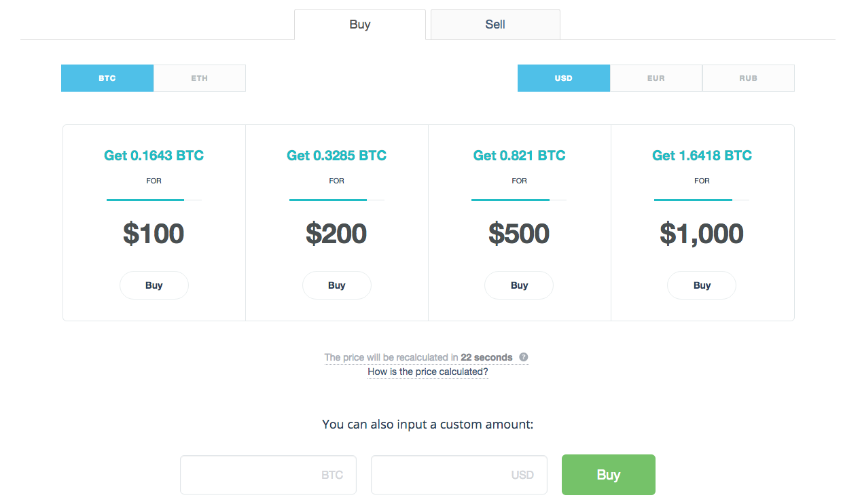Click the $100 price amount
860x504 pixels.
coord(154,234)
